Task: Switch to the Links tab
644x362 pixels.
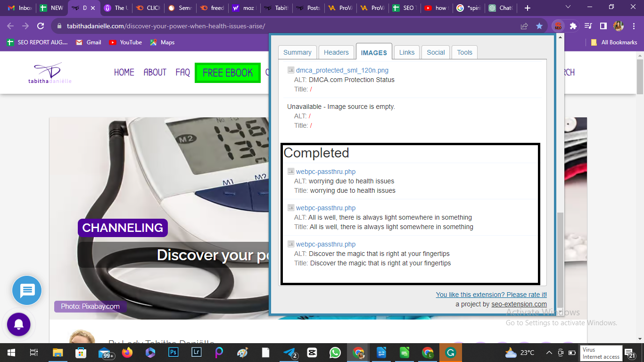Action: click(x=407, y=52)
